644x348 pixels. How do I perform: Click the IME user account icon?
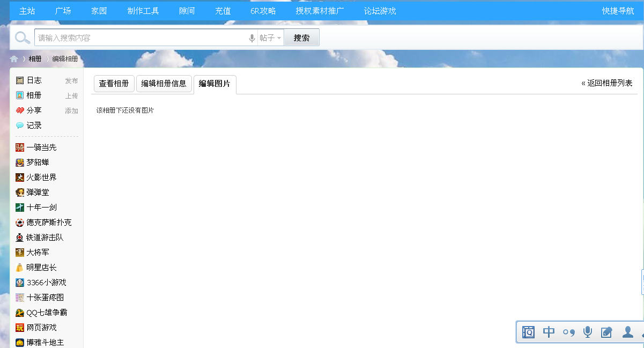point(627,332)
